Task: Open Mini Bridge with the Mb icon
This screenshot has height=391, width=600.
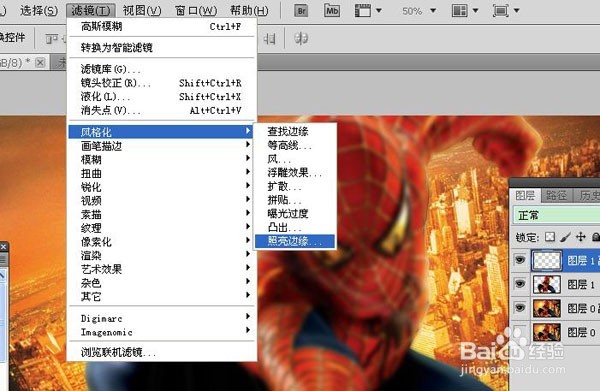Action: [331, 10]
